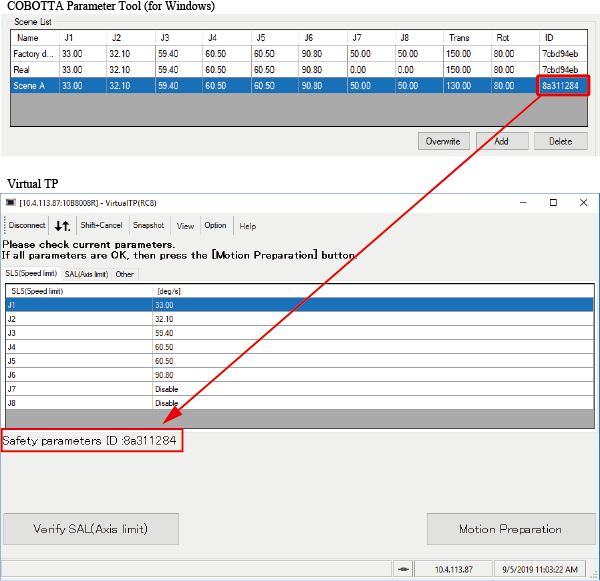The width and height of the screenshot is (600, 581).
Task: Take a Snapshot from the toolbar
Action: [x=148, y=226]
